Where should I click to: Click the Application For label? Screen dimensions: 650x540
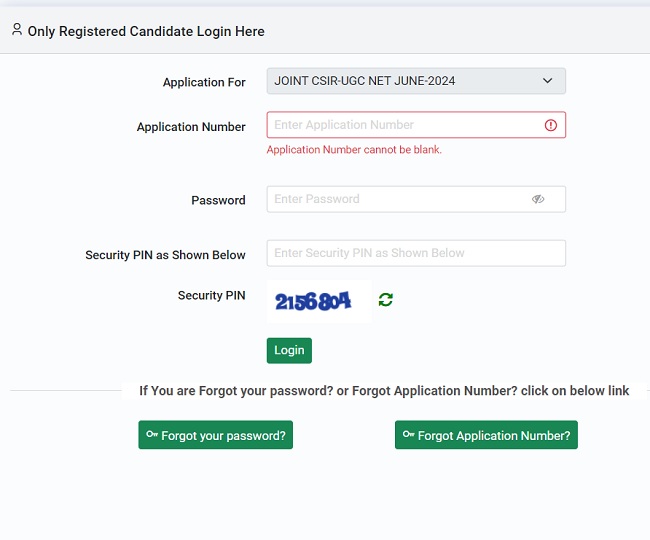[x=204, y=82]
